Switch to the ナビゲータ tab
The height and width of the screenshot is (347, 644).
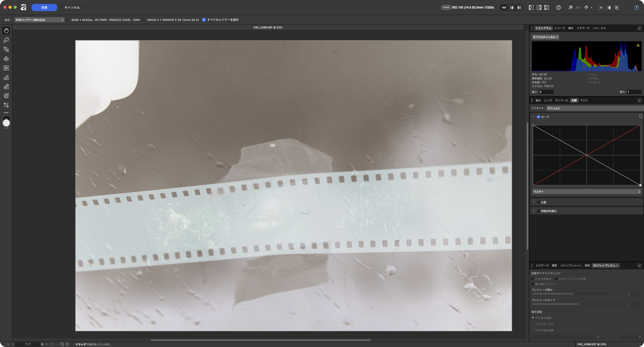click(542, 265)
